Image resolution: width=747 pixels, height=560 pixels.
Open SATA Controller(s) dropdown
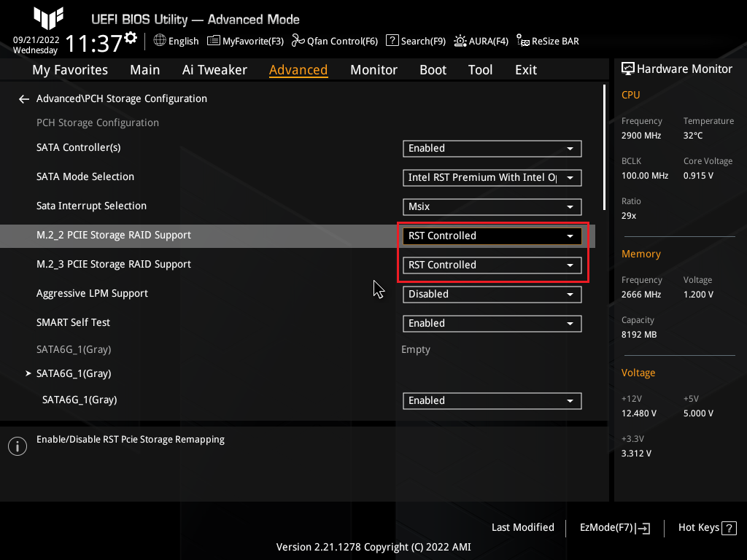[x=492, y=149]
